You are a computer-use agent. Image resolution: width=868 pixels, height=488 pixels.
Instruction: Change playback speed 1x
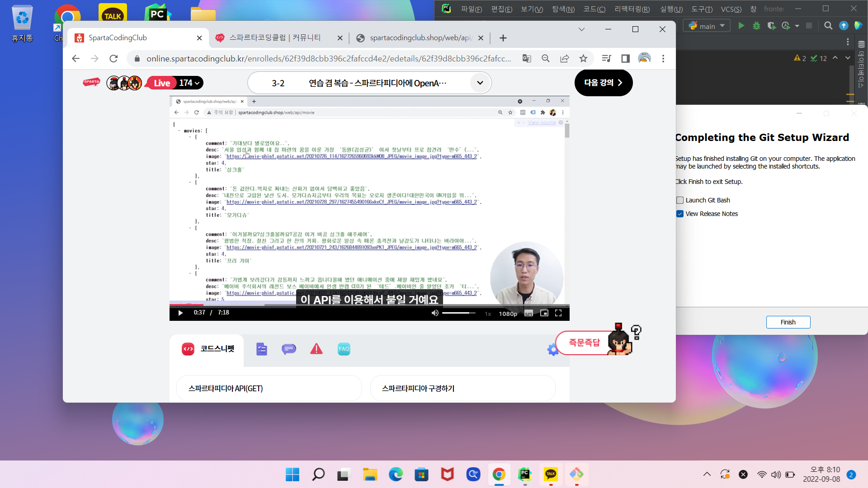point(488,314)
